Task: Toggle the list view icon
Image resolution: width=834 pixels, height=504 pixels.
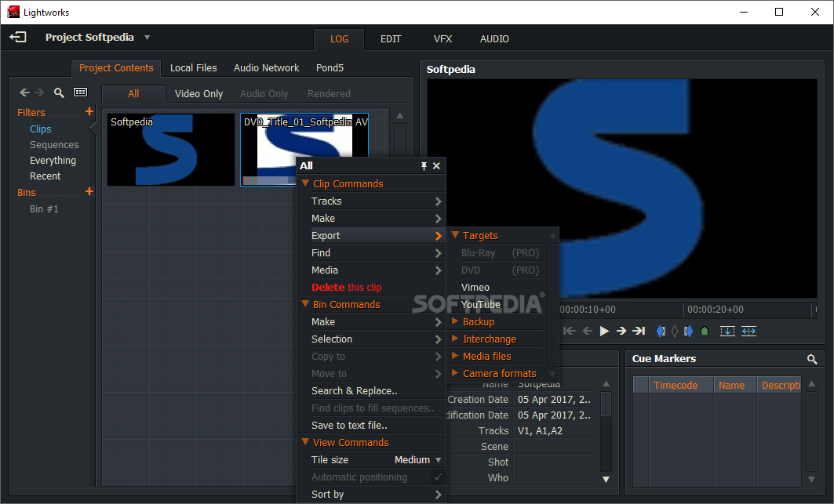Action: pyautogui.click(x=80, y=92)
